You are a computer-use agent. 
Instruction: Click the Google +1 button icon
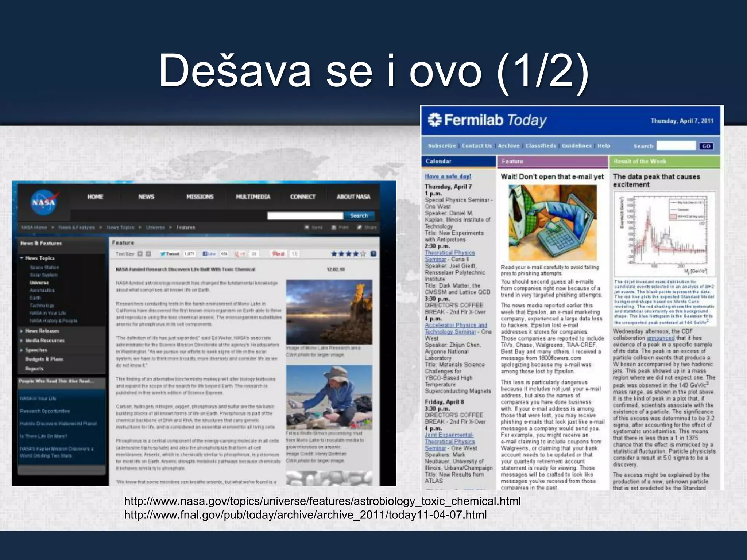pyautogui.click(x=241, y=254)
